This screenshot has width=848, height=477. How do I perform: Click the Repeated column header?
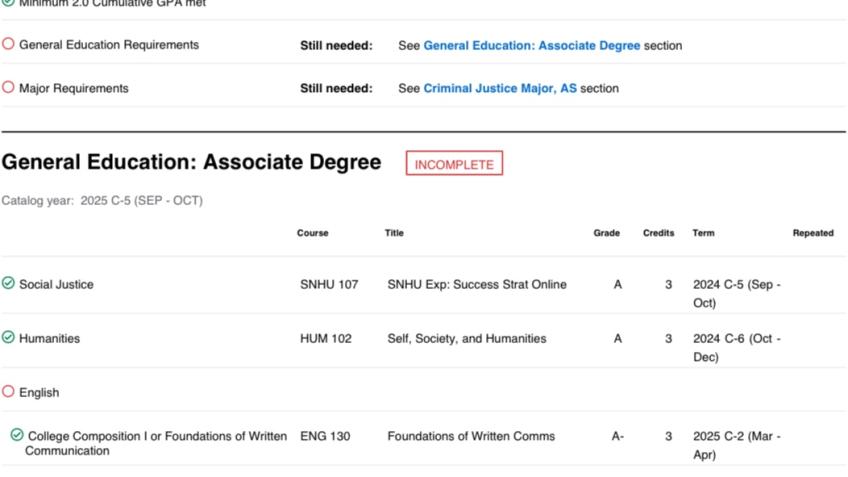tap(813, 233)
